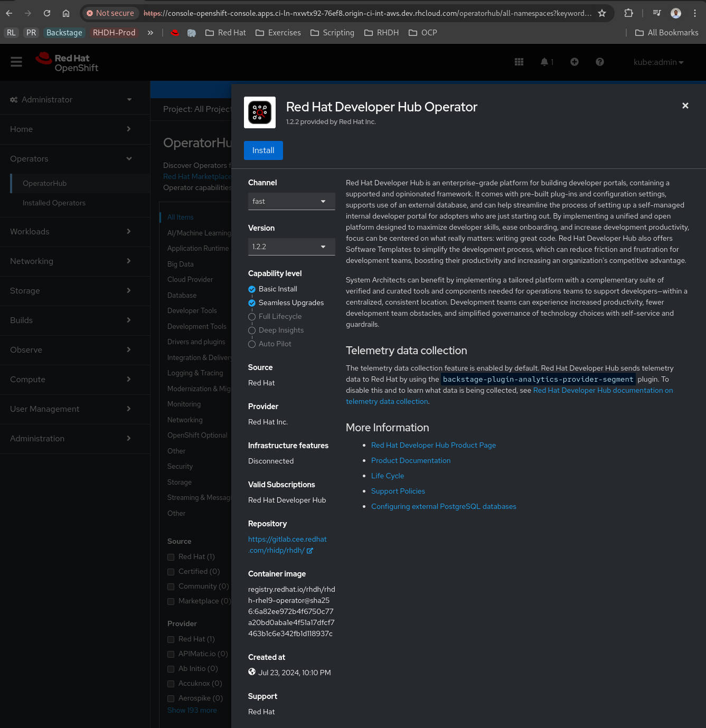Click the Red Hat Developer Hub operator logo
Screen dimensions: 706x728
coord(260,112)
